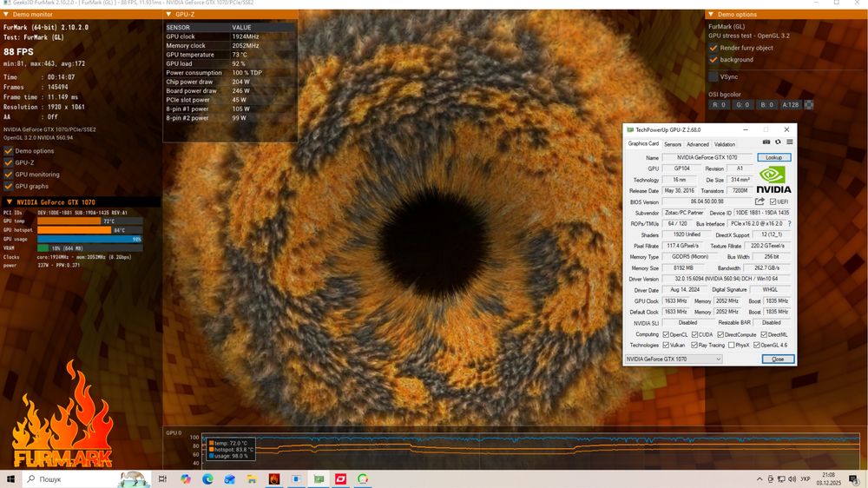Adjust the G: 0 color value
The width and height of the screenshot is (868, 488).
pos(743,105)
